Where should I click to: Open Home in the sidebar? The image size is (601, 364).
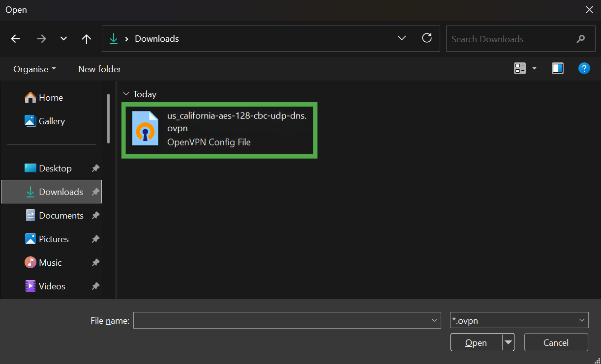[x=51, y=98]
